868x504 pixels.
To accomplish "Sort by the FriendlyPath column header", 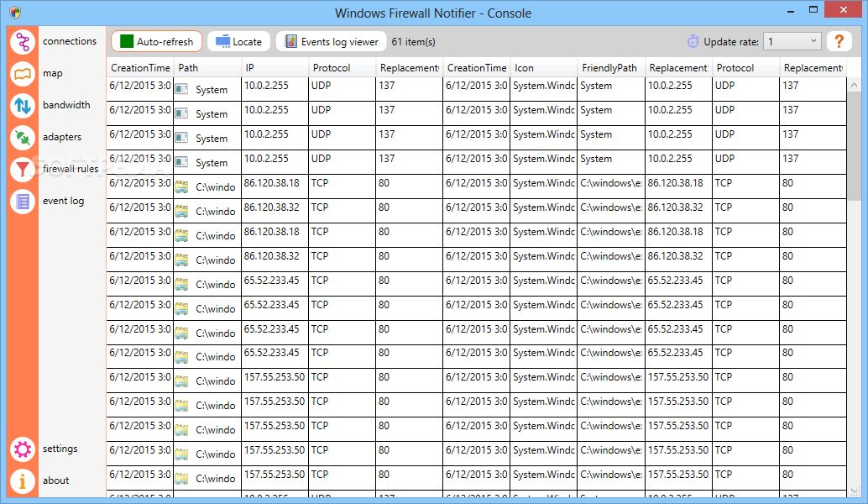I will pyautogui.click(x=612, y=67).
